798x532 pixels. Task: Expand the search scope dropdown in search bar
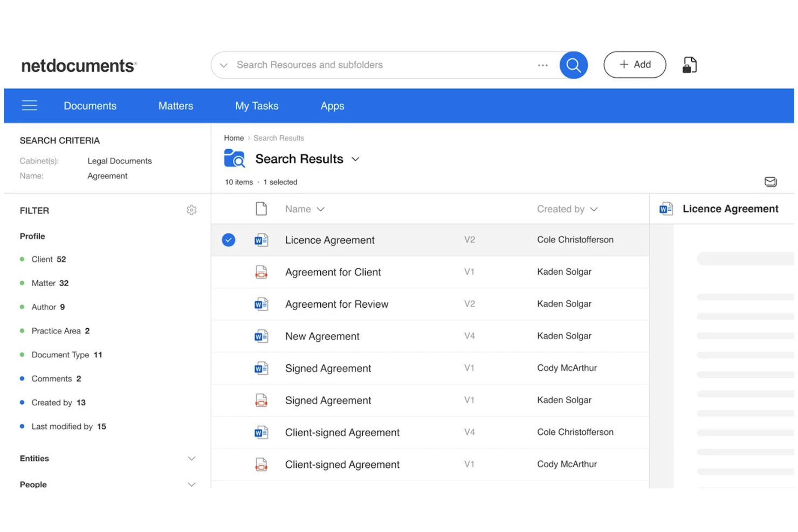[x=224, y=65]
